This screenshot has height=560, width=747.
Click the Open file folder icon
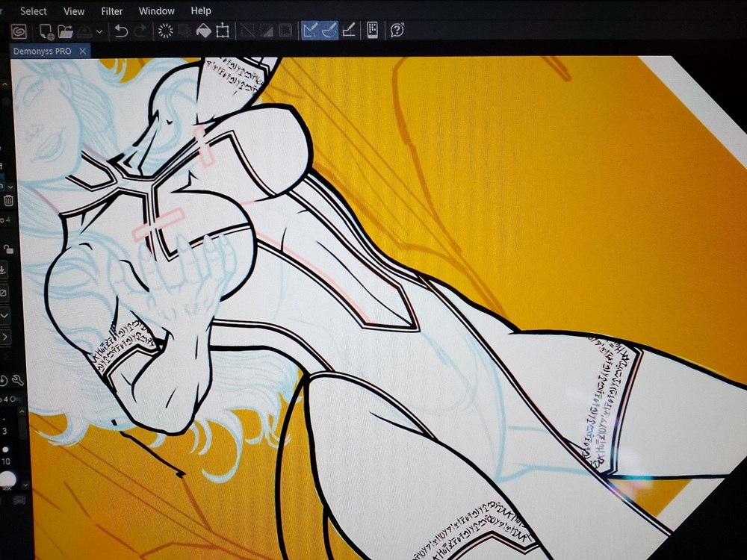pos(66,31)
